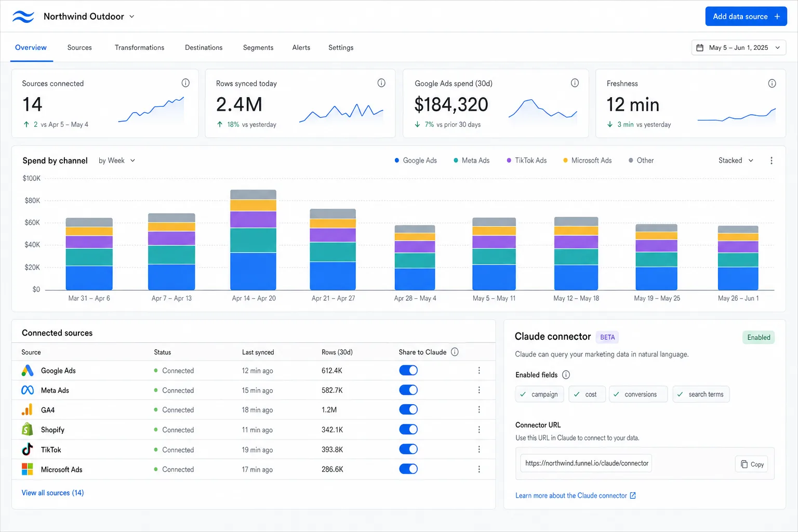The height and width of the screenshot is (532, 798).
Task: Toggle Share to Claude for GA4
Action: [408, 410]
